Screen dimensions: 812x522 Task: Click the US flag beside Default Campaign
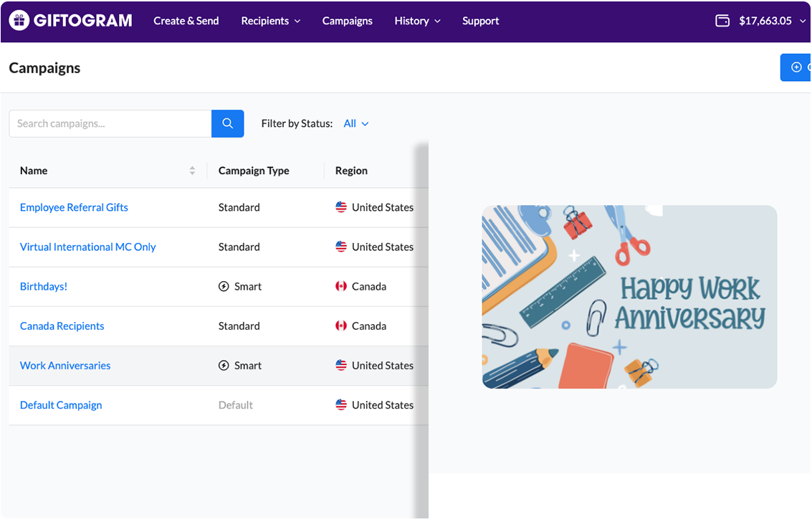[x=341, y=404]
